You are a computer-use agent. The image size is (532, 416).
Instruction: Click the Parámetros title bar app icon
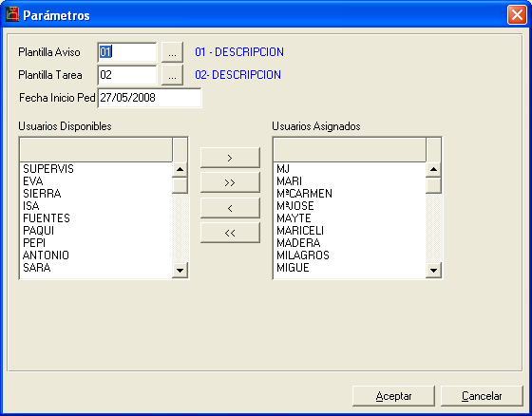pyautogui.click(x=11, y=14)
